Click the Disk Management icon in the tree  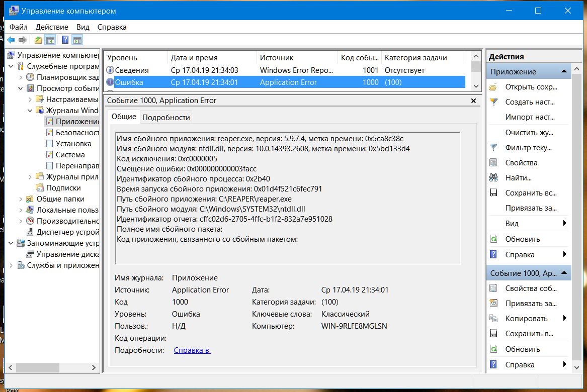pos(30,254)
